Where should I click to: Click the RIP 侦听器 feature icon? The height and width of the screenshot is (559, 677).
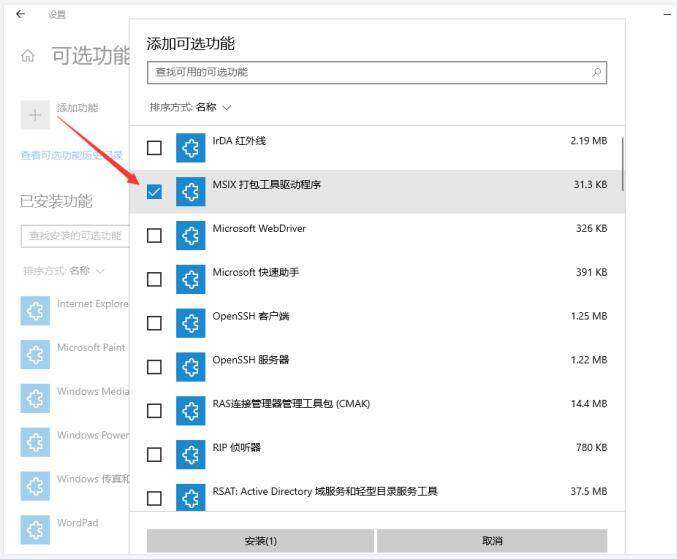tap(190, 455)
